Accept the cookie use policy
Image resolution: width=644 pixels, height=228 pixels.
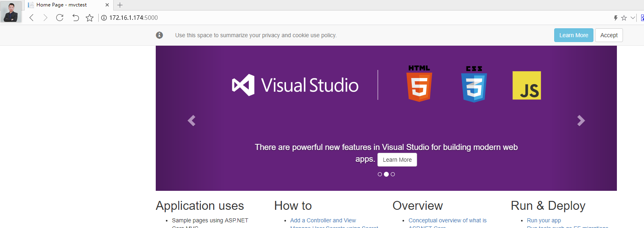pos(608,35)
